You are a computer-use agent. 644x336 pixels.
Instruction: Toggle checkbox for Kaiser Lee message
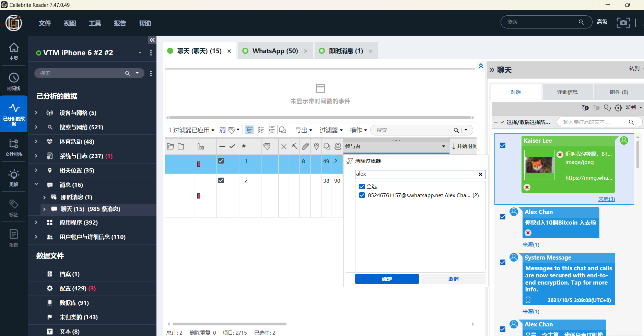point(503,145)
